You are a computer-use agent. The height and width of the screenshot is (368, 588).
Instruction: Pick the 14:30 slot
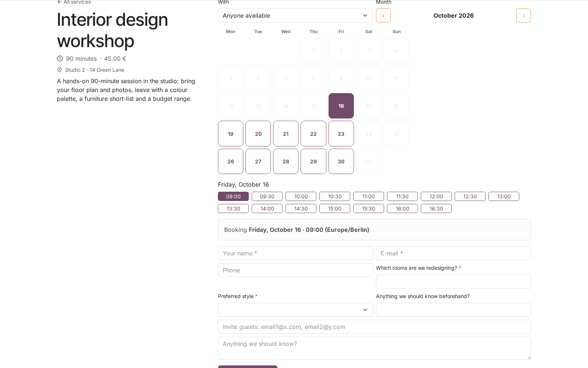301,209
